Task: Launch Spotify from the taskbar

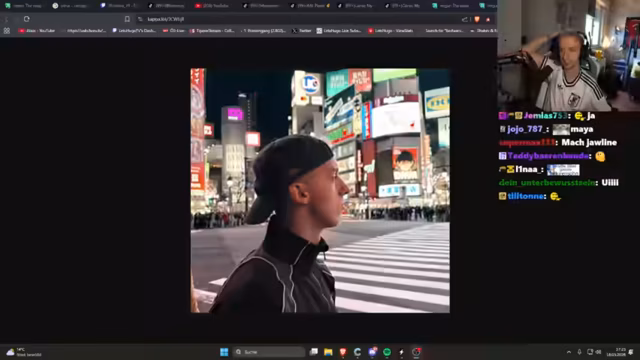Action: (387, 352)
